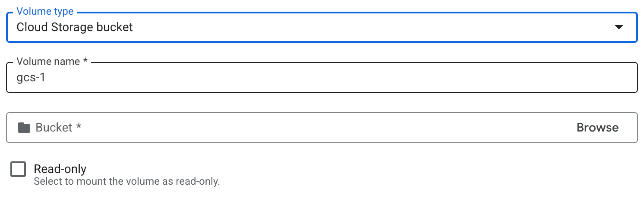Tick the square box beside Read-only
The image size is (644, 199).
pos(18,170)
